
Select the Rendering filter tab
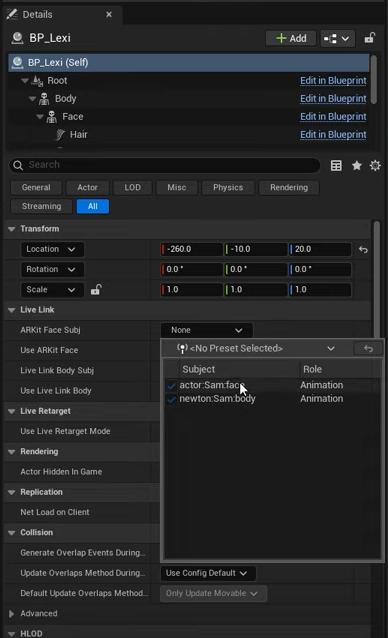289,188
